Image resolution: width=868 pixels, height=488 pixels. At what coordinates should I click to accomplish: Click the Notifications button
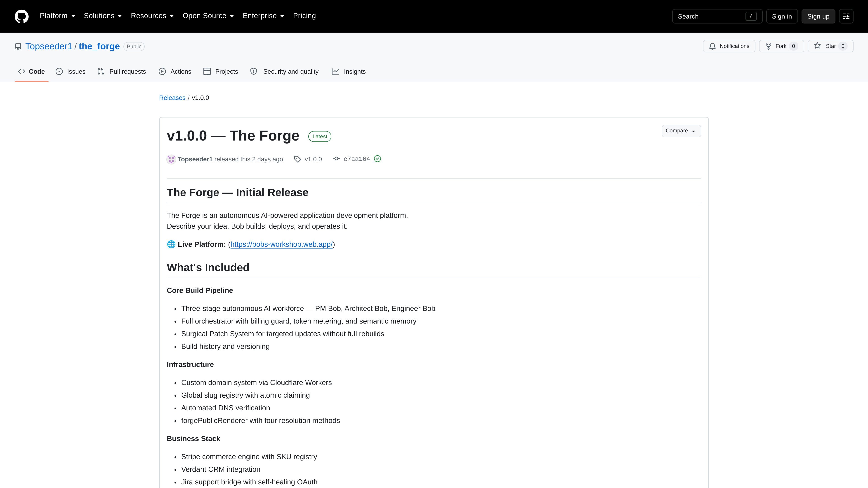(x=729, y=46)
